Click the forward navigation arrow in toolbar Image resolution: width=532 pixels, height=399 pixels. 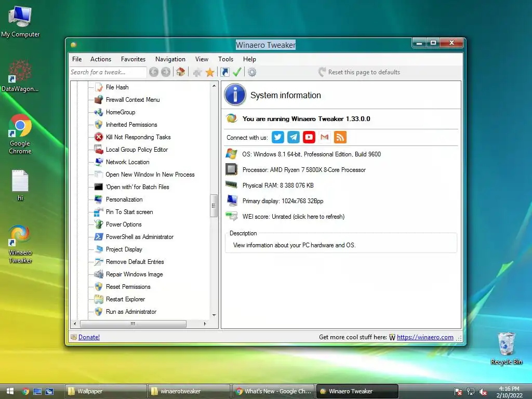(166, 72)
